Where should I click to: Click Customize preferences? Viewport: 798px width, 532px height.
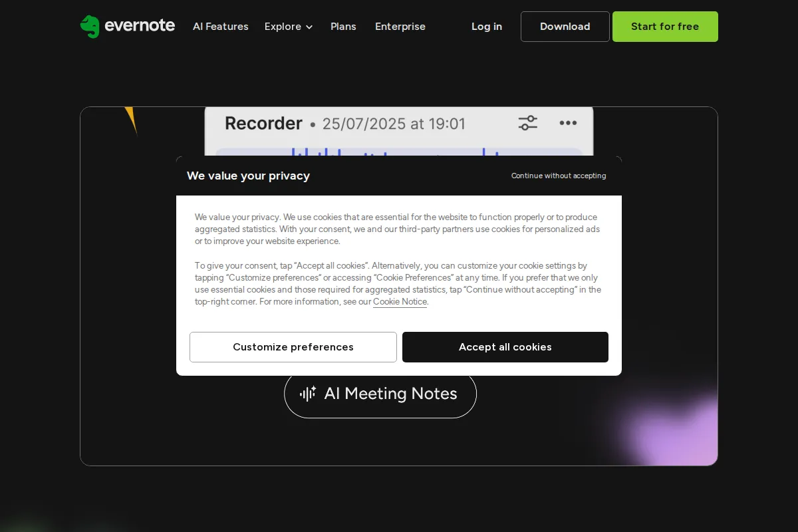point(293,346)
